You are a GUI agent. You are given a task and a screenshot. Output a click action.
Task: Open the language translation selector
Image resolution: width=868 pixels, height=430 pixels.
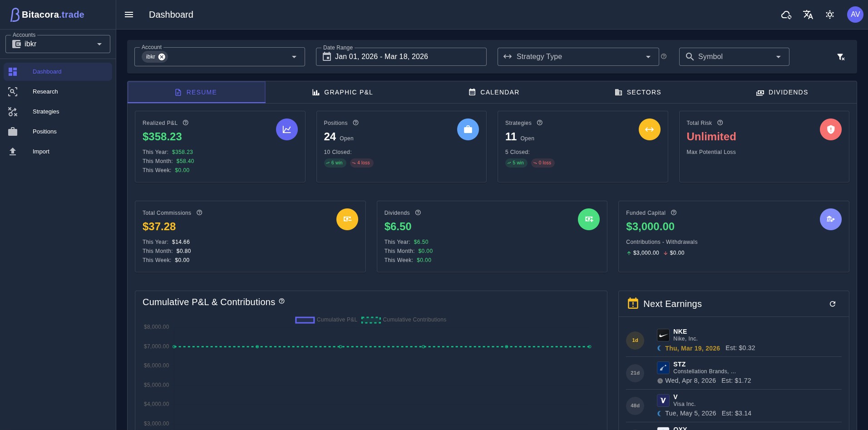click(808, 15)
